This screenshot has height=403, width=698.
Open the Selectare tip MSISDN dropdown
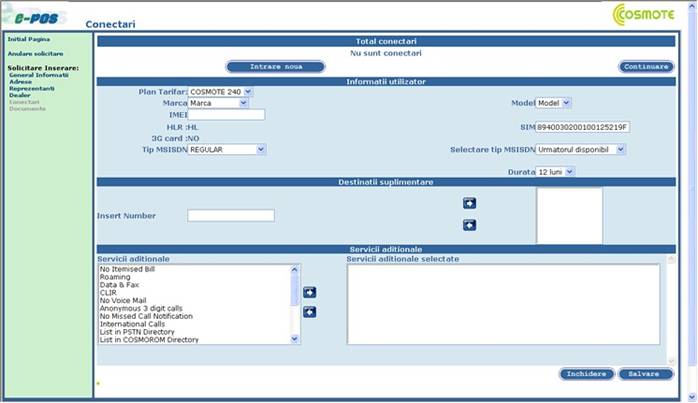(x=580, y=149)
